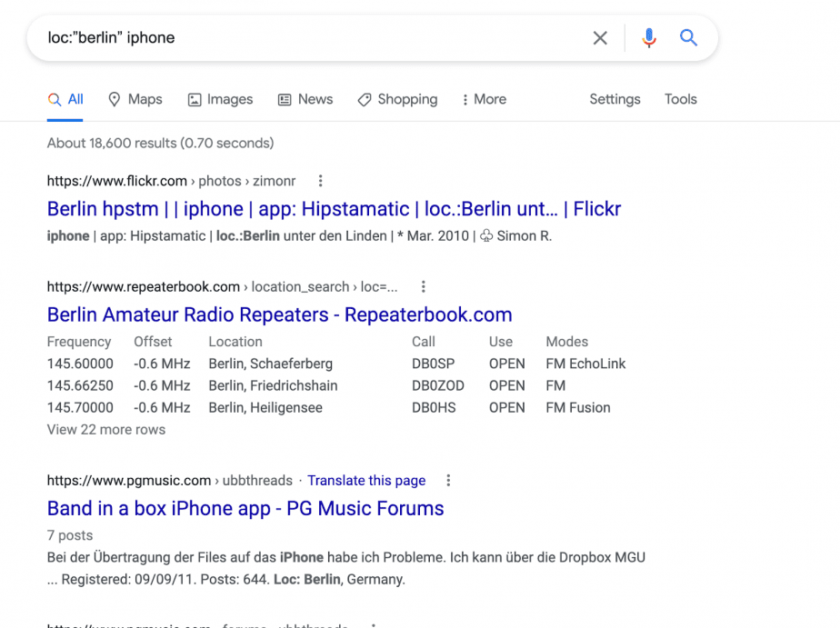Select the All results tab
The height and width of the screenshot is (628, 840).
pyautogui.click(x=65, y=100)
